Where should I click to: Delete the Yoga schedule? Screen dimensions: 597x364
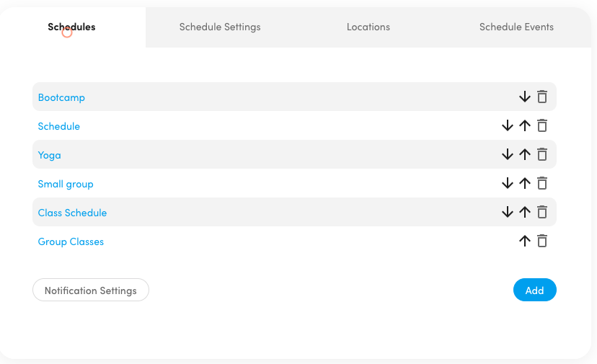542,154
